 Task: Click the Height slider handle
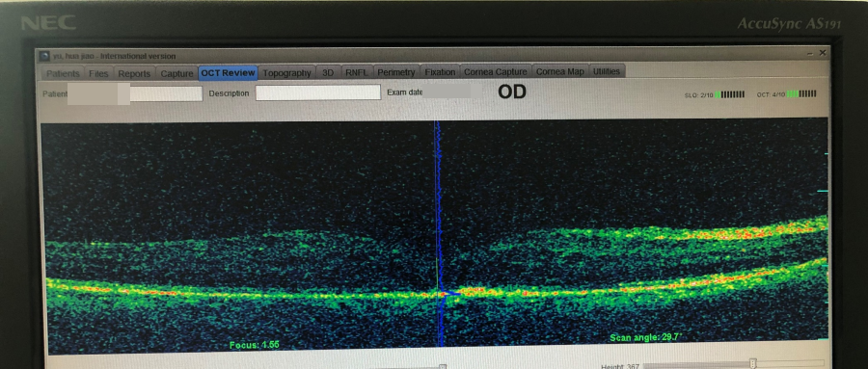753,364
